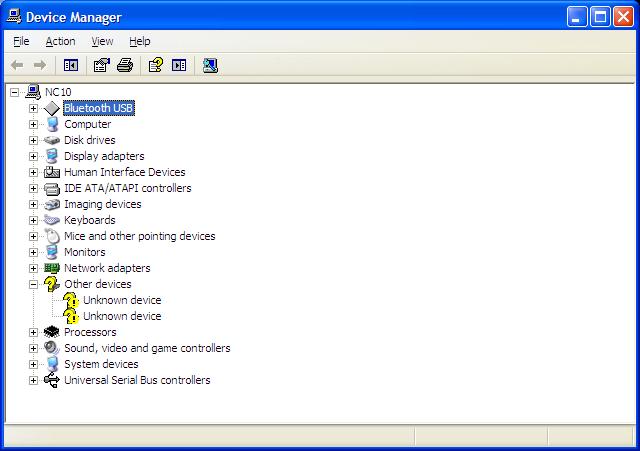Viewport: 640px width, 451px height.
Task: Expand the Human Interface Devices node
Action: pos(33,172)
